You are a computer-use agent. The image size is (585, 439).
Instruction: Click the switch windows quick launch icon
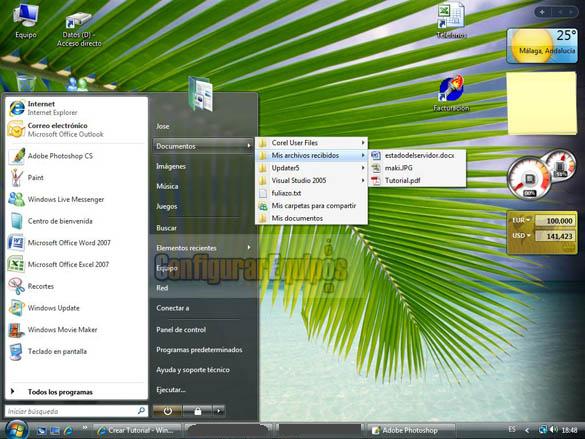click(x=55, y=430)
